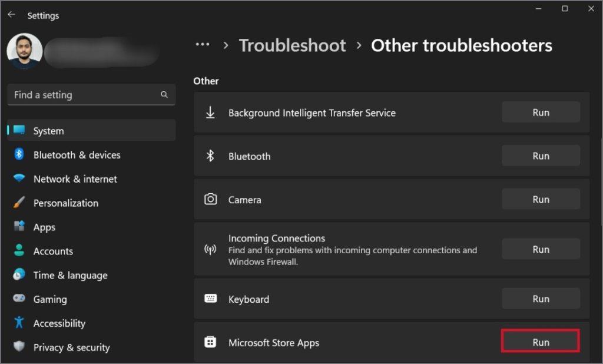Screen dimensions: 603x364
Task: Click the 'Other troubleshooters' page title
Action: [x=461, y=45]
